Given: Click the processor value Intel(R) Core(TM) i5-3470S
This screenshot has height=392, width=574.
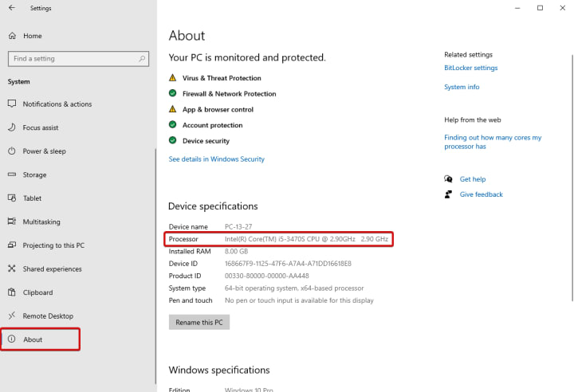Looking at the screenshot, I should point(306,239).
